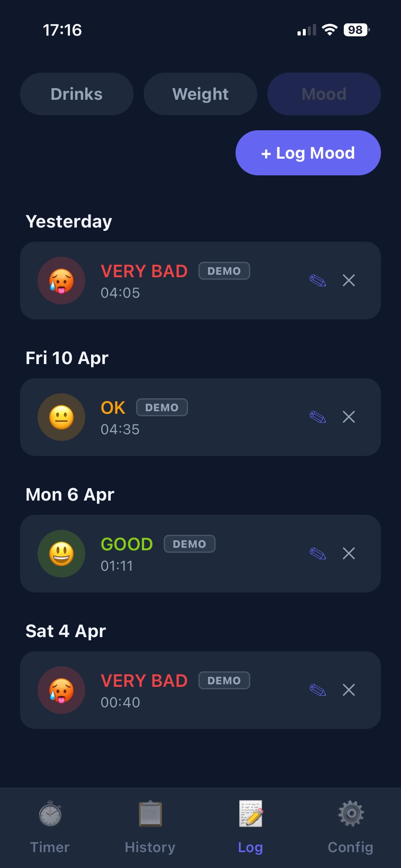Viewport: 401px width, 868px height.
Task: Edit the Sat 4 Apr mood entry
Action: pos(318,690)
